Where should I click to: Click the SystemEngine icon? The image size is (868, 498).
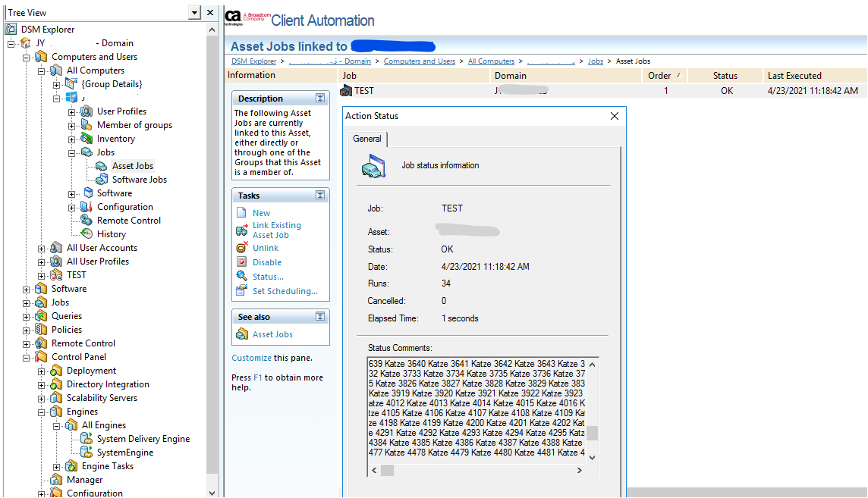[86, 452]
